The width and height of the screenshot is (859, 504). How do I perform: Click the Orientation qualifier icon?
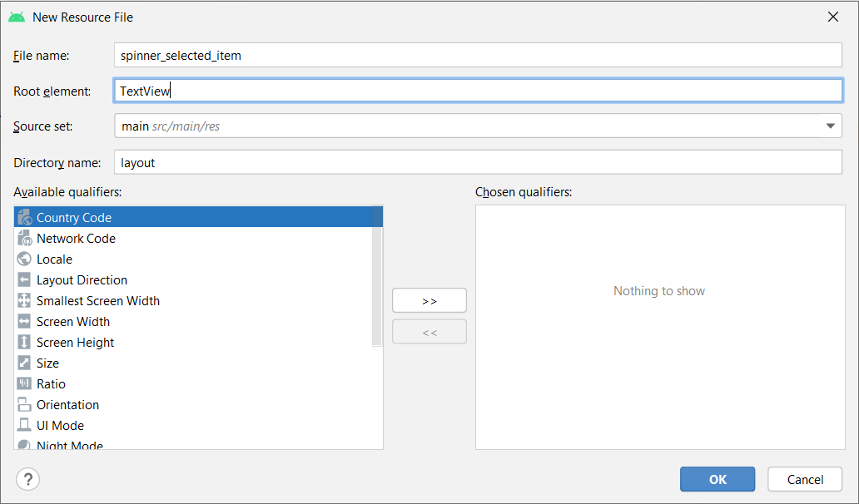tap(24, 404)
